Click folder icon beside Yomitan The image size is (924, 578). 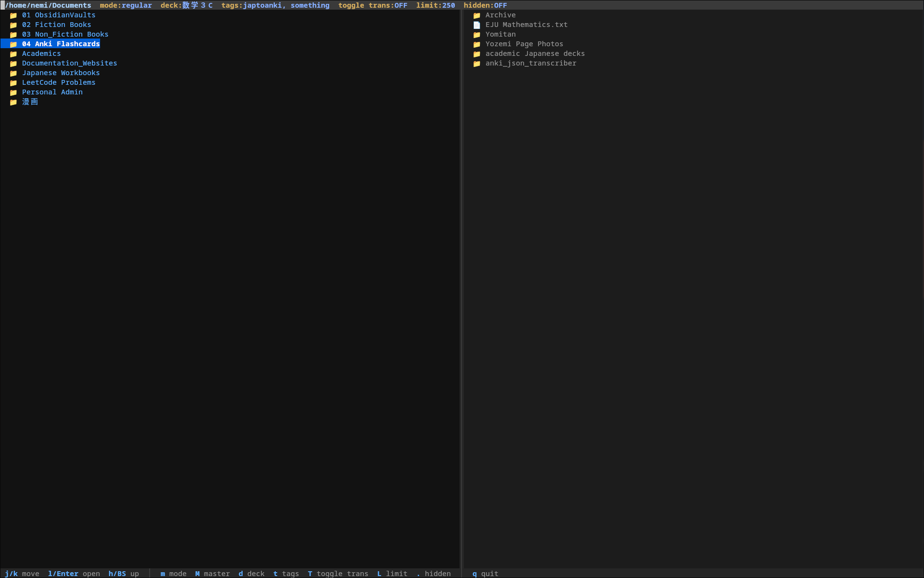477,35
